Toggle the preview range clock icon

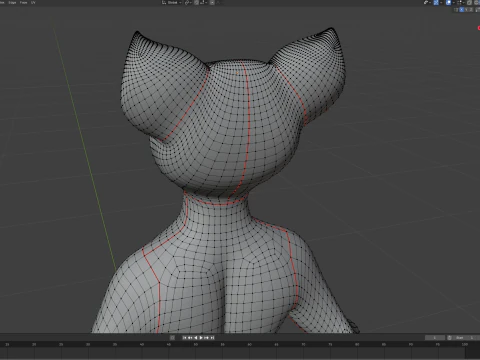coord(449,338)
